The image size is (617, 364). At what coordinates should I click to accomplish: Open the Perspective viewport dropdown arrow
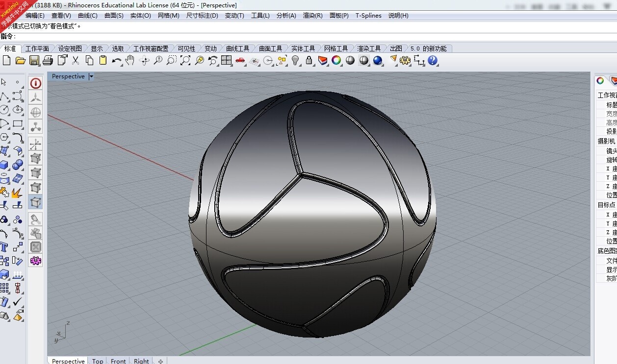click(x=91, y=76)
